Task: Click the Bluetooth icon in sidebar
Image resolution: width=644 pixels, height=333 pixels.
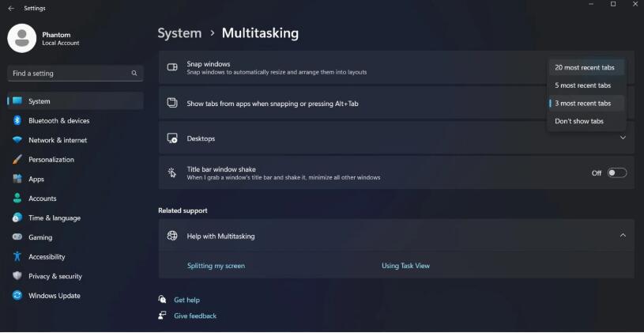Action: pyautogui.click(x=17, y=120)
